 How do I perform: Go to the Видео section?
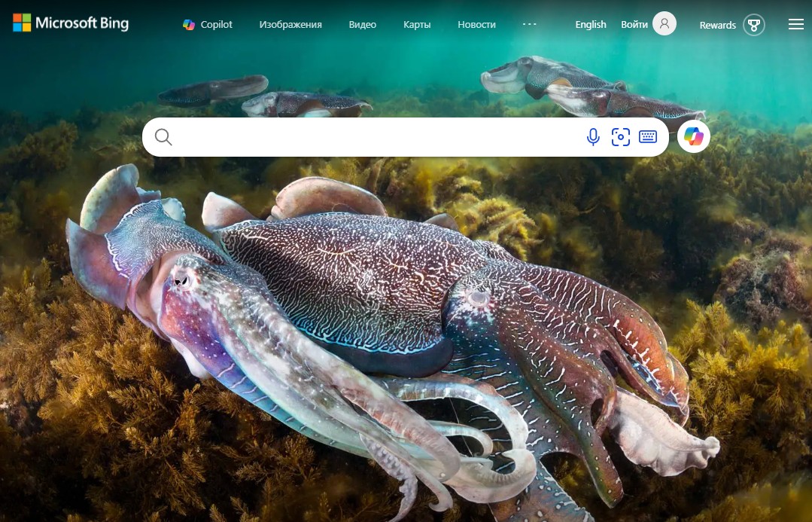pyautogui.click(x=362, y=24)
